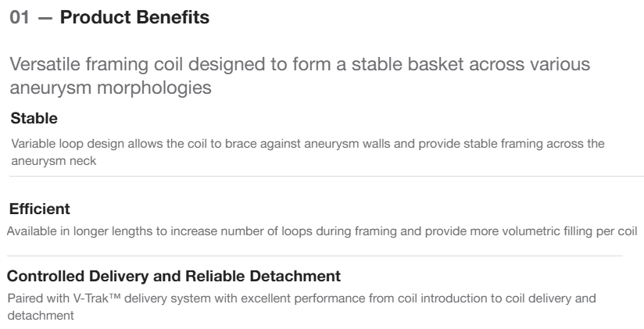Click the "Efficient" benefit heading
Screen dimensions: 644x329
pos(39,209)
